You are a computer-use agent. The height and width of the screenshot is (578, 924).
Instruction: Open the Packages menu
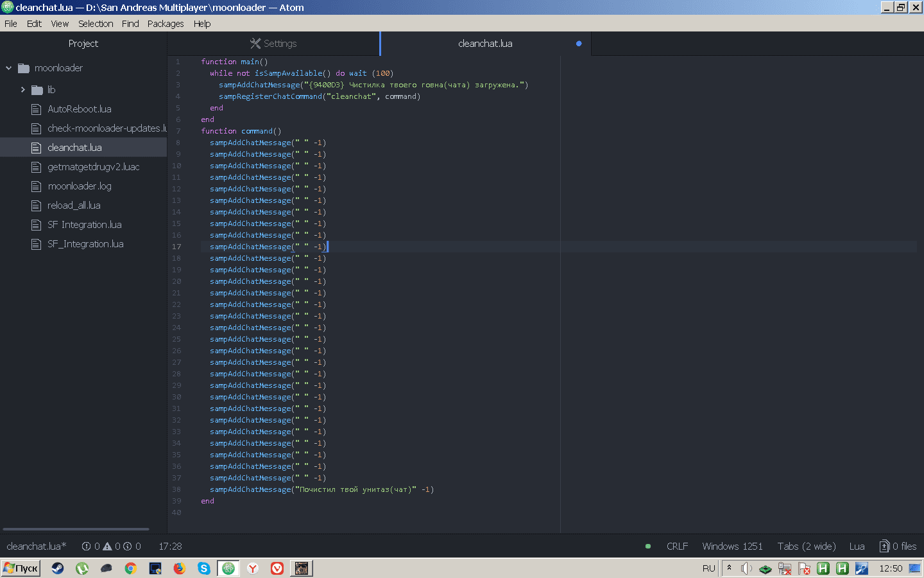click(x=165, y=24)
